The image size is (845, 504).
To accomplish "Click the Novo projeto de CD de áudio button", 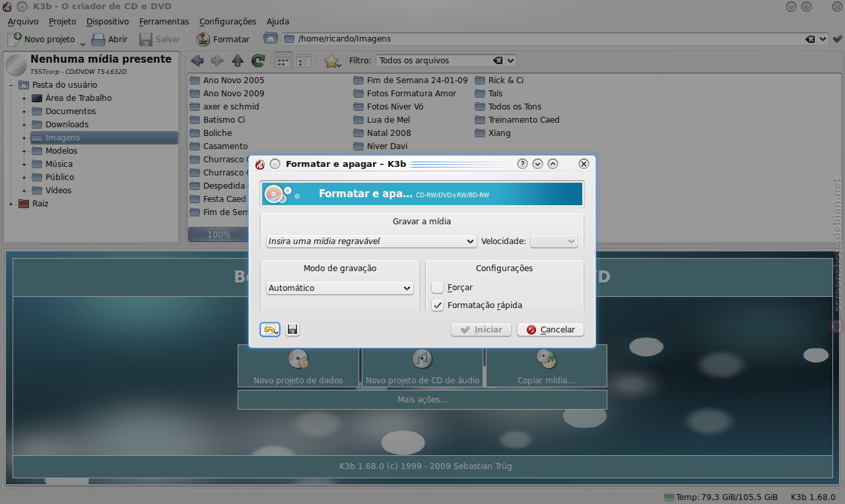I will (422, 365).
